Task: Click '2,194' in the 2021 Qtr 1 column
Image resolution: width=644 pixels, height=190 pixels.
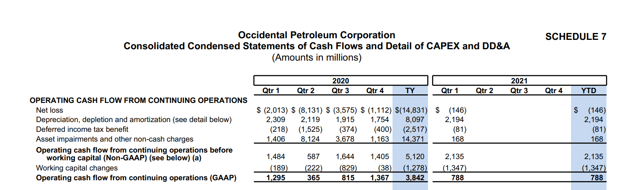Action: coord(454,120)
